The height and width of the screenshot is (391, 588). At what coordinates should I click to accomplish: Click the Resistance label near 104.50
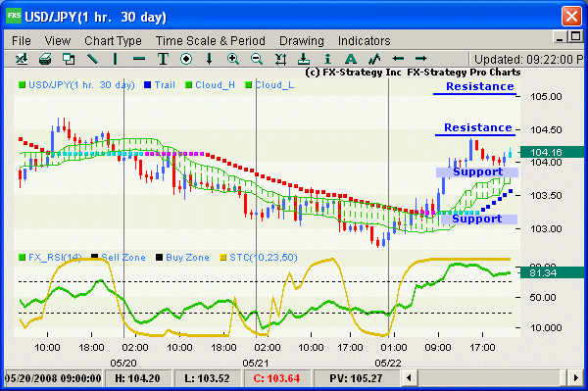[478, 127]
